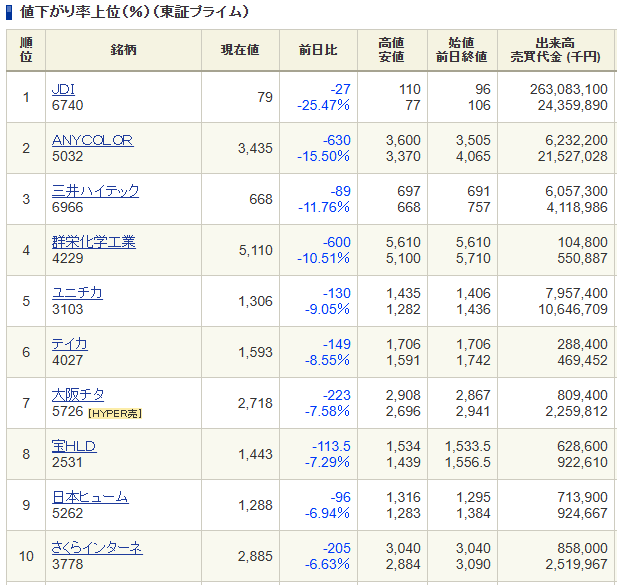The height and width of the screenshot is (585, 617).
Task: Open the ANYCOLOR stock page
Action: point(92,140)
